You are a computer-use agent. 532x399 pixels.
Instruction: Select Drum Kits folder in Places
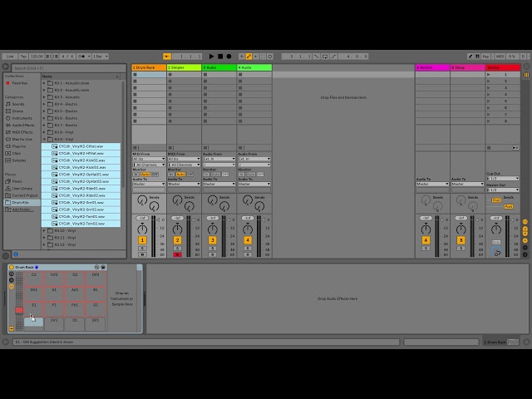(x=20, y=203)
